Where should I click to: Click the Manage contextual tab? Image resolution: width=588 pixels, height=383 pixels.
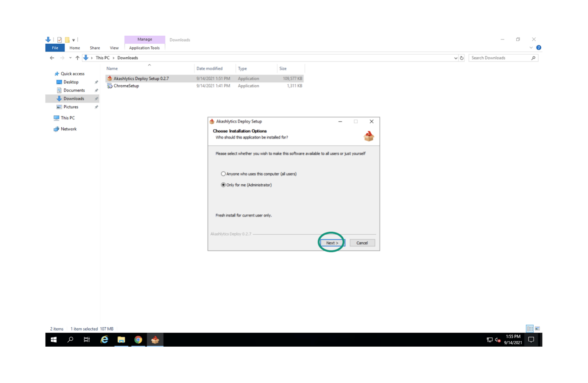point(145,40)
